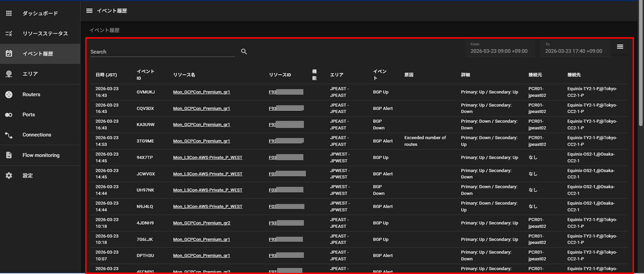
Task: Open Mon_L3Con-AWS-Private_P_WEST link for event 94X7TP
Action: point(207,158)
